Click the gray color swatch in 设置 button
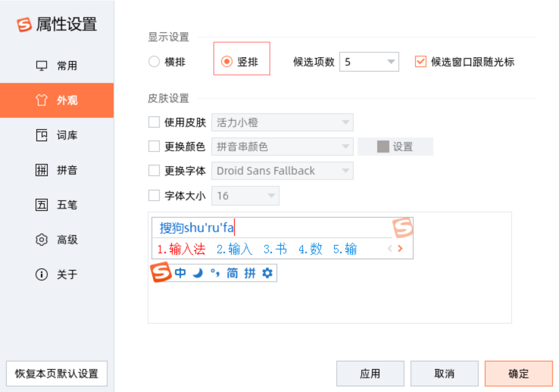This screenshot has height=392, width=559. [383, 147]
